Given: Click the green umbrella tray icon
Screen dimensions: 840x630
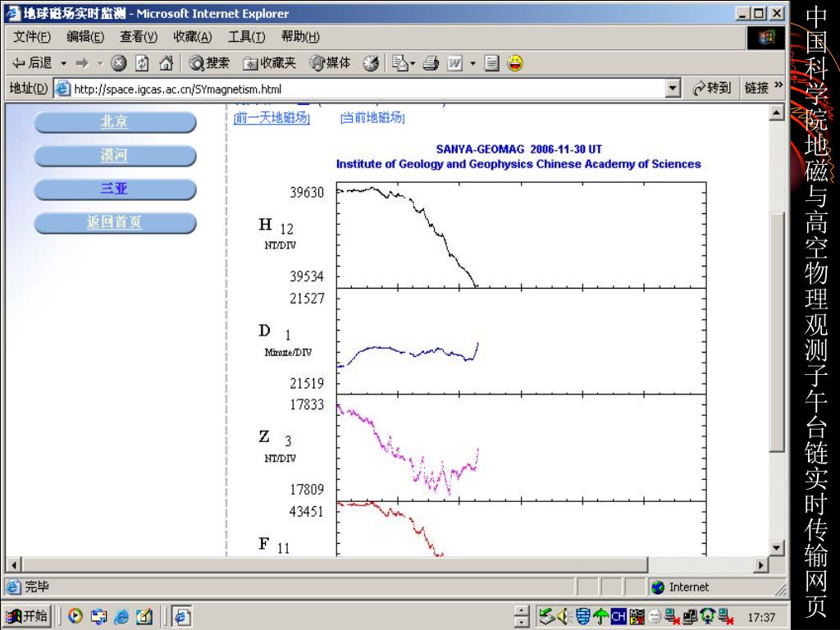Looking at the screenshot, I should (600, 617).
